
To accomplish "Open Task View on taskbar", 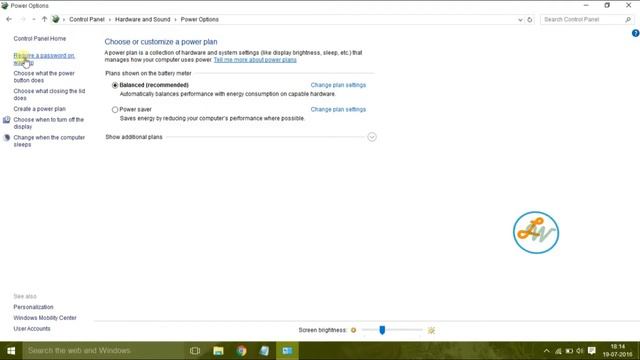I will click(195, 351).
